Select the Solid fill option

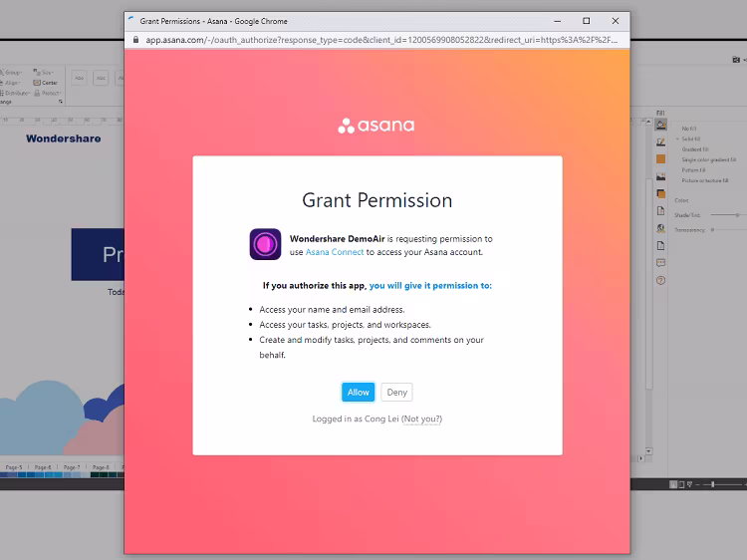(690, 140)
